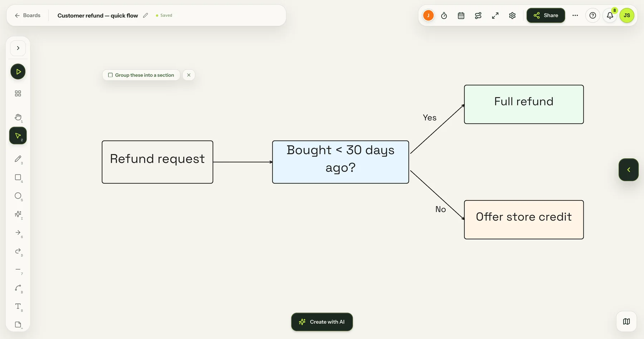The height and width of the screenshot is (339, 644).
Task: Go back to Boards
Action: (x=28, y=15)
